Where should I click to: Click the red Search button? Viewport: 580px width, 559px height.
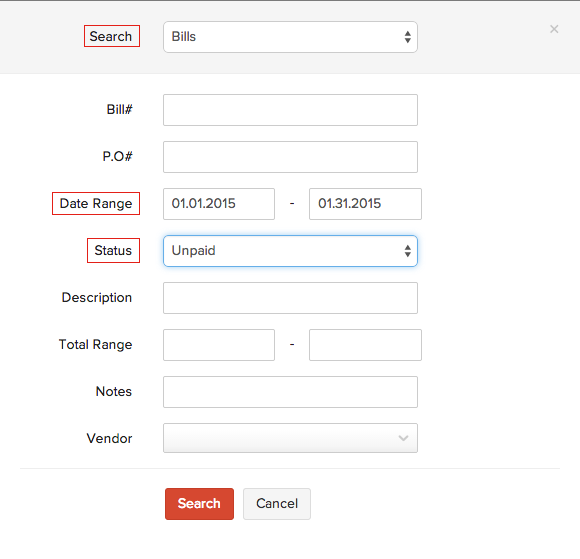point(199,504)
